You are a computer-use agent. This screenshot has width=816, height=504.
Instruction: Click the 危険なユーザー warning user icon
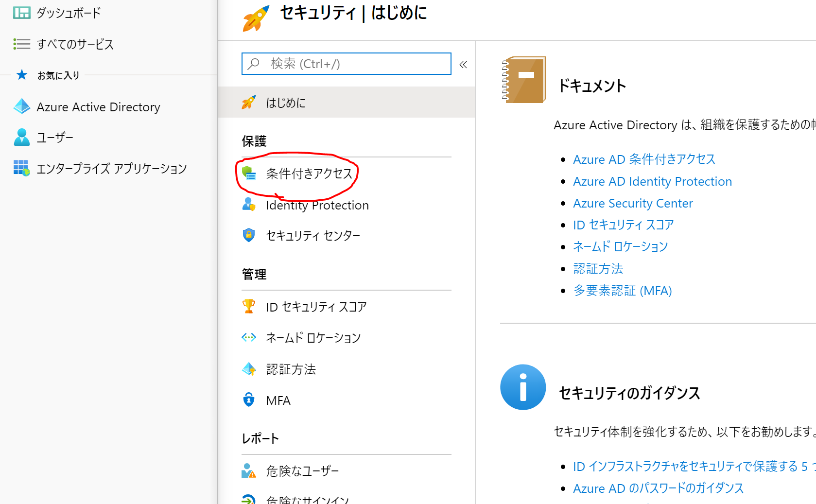249,470
